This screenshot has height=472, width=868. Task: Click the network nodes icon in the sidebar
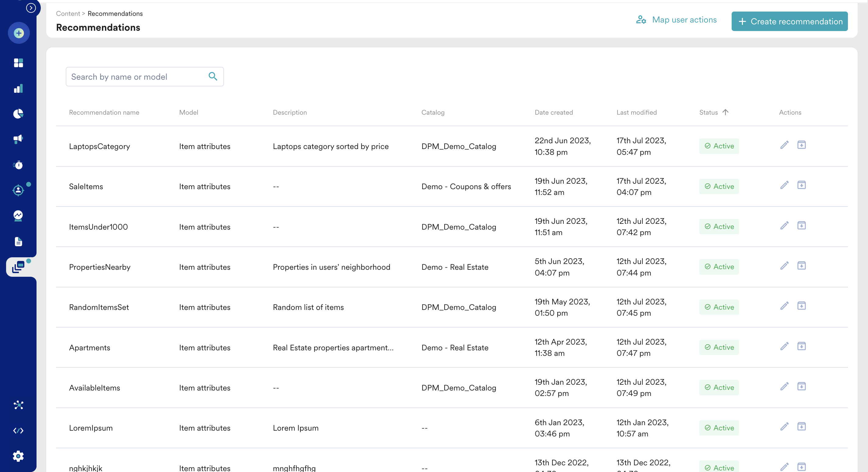(19, 405)
